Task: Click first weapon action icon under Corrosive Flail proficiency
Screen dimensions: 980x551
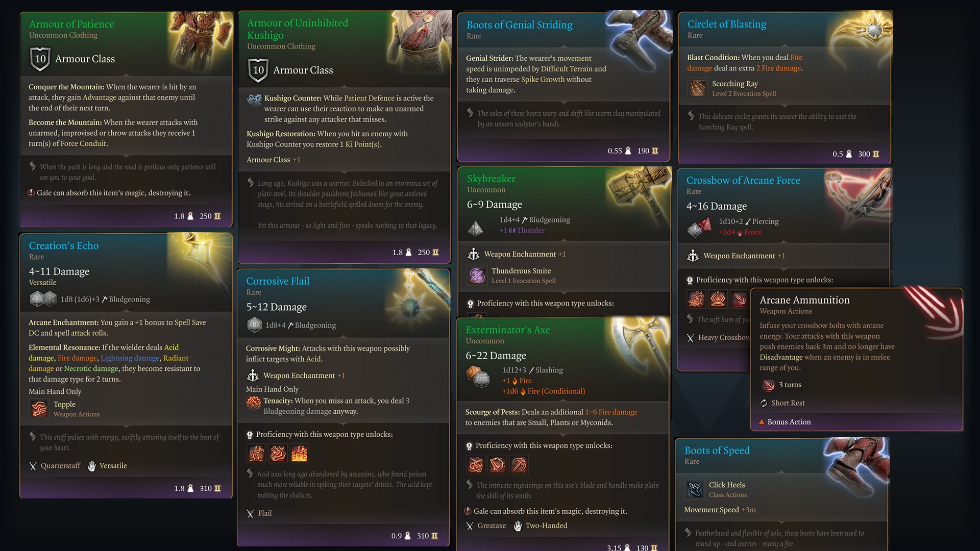Action: click(x=256, y=453)
